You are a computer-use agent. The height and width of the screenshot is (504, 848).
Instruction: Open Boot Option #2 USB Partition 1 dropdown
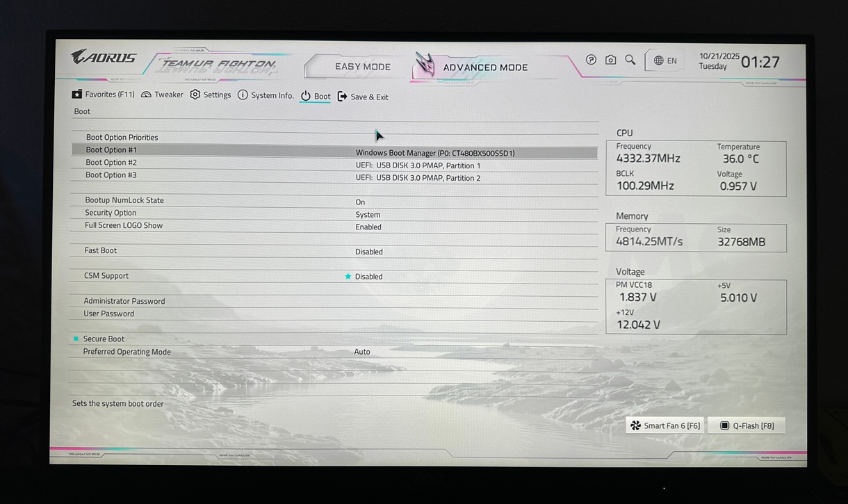[x=418, y=165]
